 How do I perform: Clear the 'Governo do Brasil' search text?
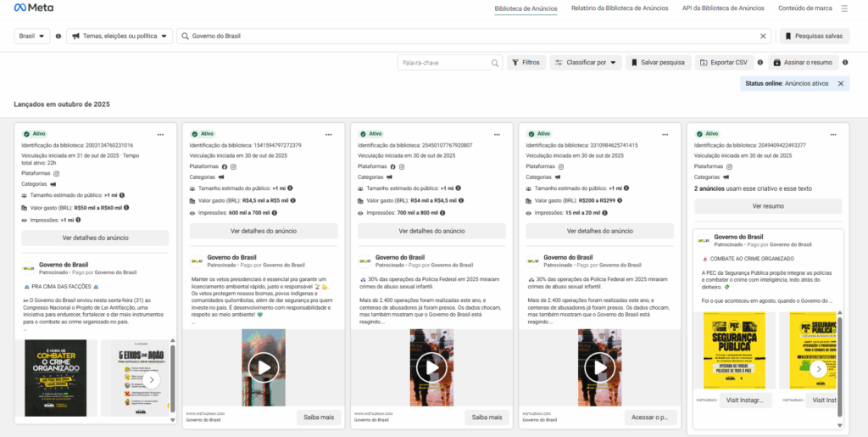[x=762, y=36]
